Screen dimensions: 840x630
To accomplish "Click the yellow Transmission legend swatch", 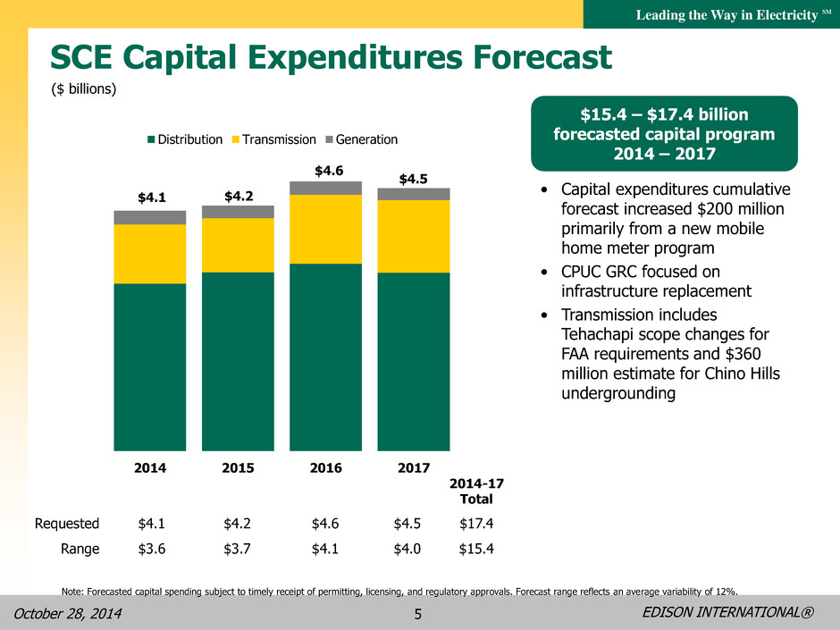I will click(x=236, y=139).
